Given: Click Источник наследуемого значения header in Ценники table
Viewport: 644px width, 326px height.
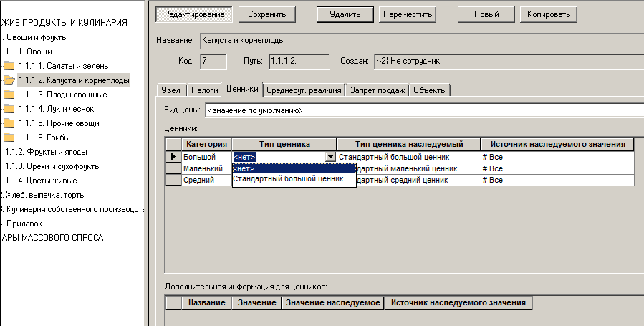Looking at the screenshot, I should pos(557,144).
